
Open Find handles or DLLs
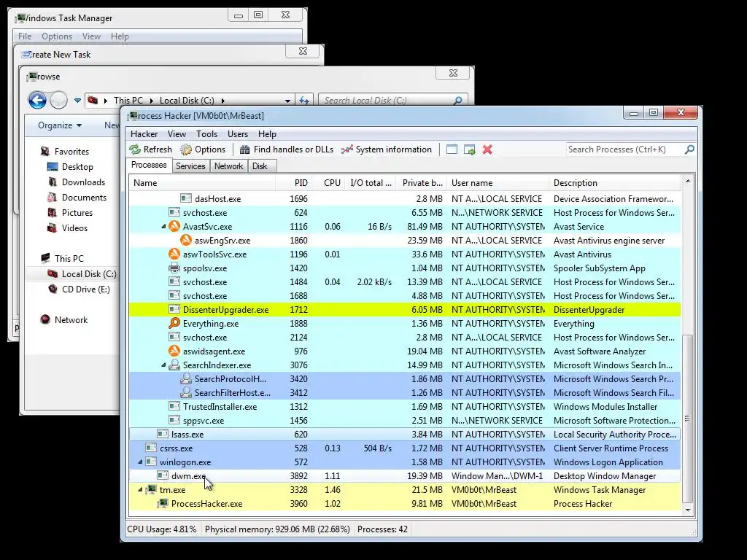pos(286,149)
